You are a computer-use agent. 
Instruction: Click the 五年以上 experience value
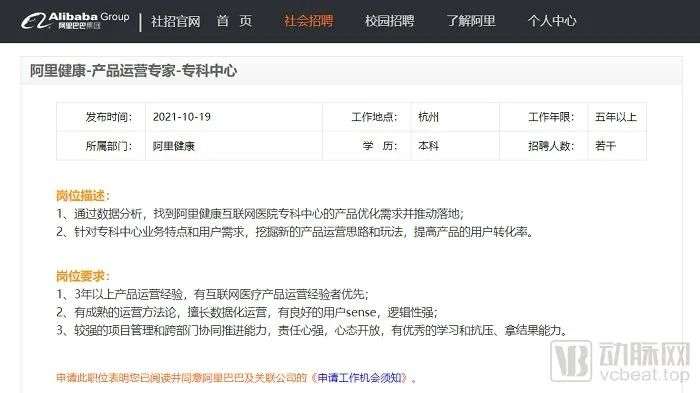click(x=616, y=117)
